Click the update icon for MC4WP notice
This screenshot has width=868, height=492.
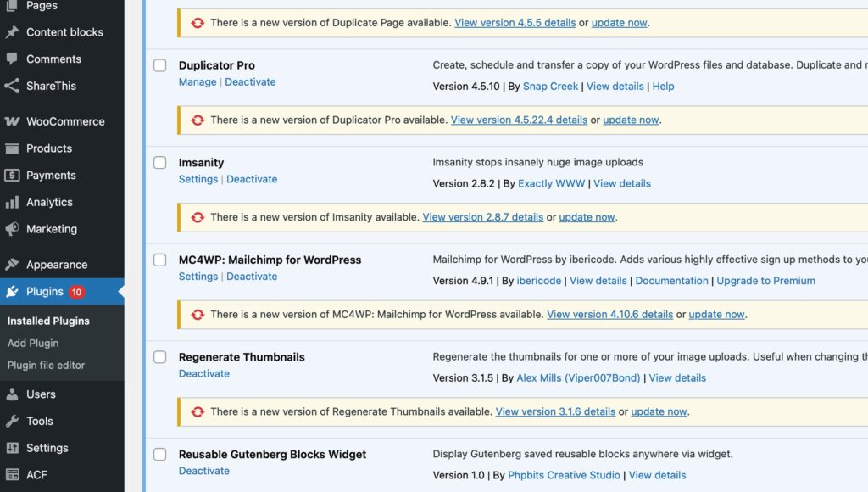(198, 315)
